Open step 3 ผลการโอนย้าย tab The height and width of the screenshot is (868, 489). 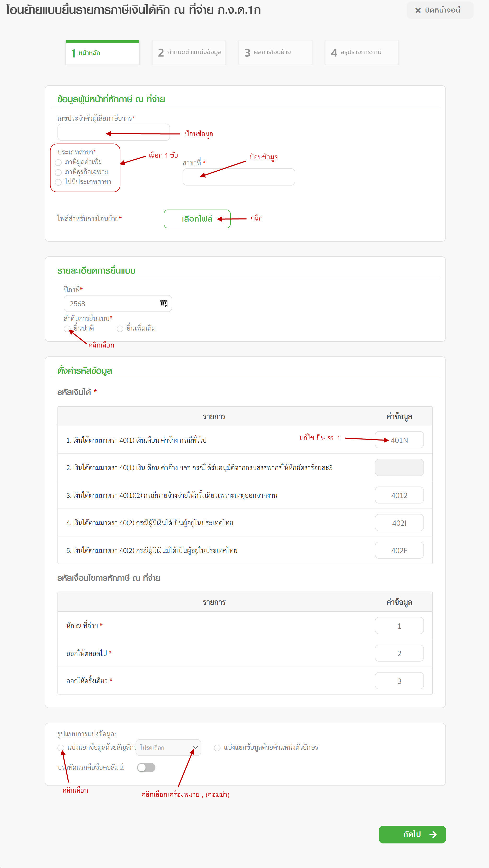tap(275, 53)
